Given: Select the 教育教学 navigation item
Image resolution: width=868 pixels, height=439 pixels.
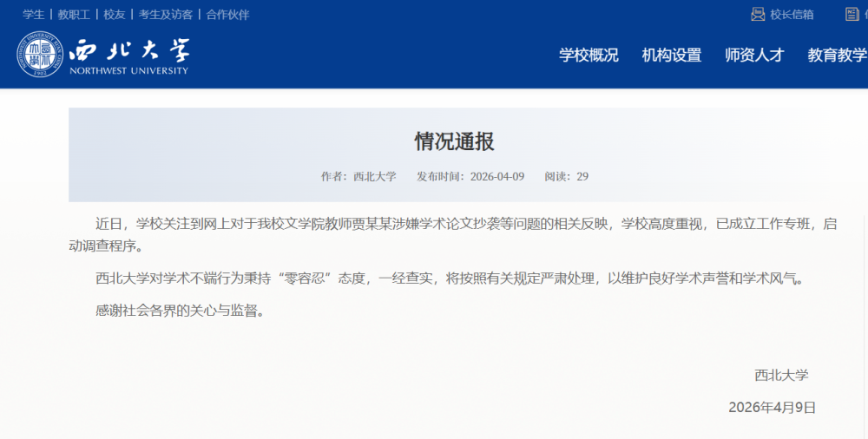Looking at the screenshot, I should 837,56.
